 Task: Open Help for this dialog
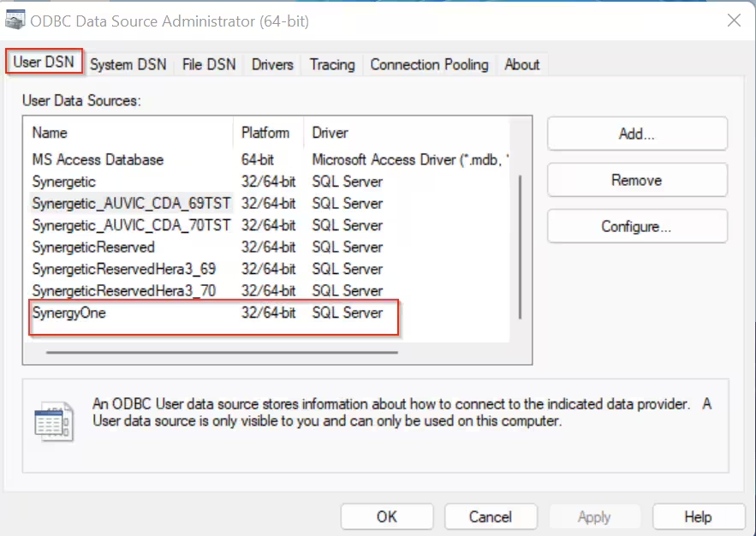[x=698, y=516]
